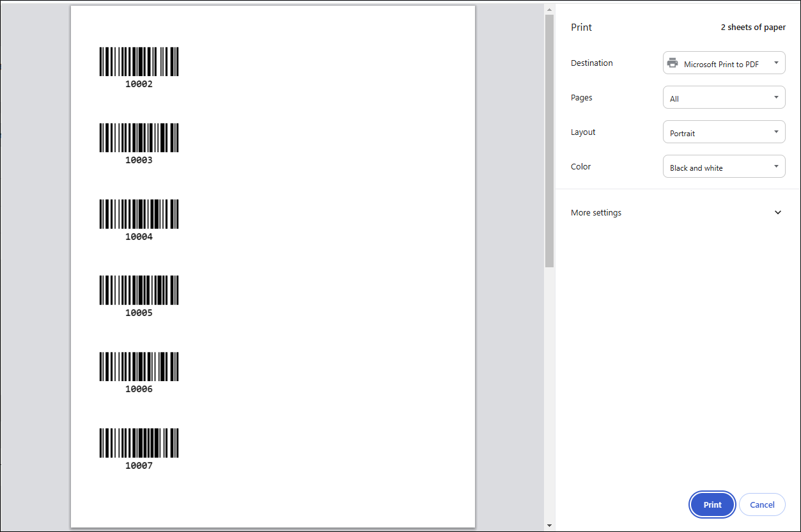801x532 pixels.
Task: Click the preview scrollbar up arrow
Action: 549,9
